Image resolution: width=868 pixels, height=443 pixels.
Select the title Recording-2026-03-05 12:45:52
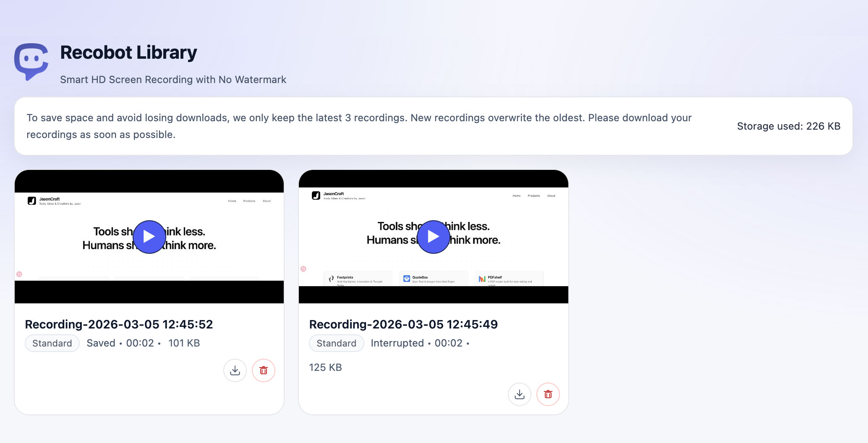[119, 324]
